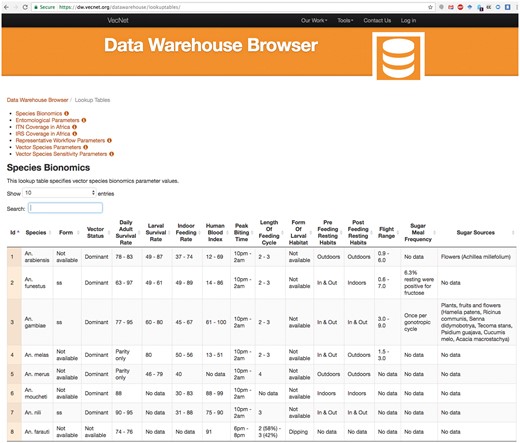Sort by Daily Adult Survival Rate
Screen dimensions: 520x443
click(x=127, y=232)
